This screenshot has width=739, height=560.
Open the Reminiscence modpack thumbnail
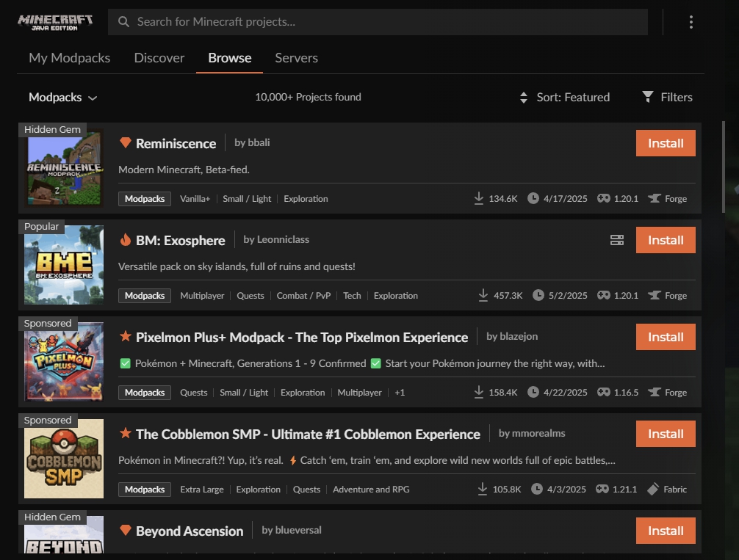click(x=64, y=168)
